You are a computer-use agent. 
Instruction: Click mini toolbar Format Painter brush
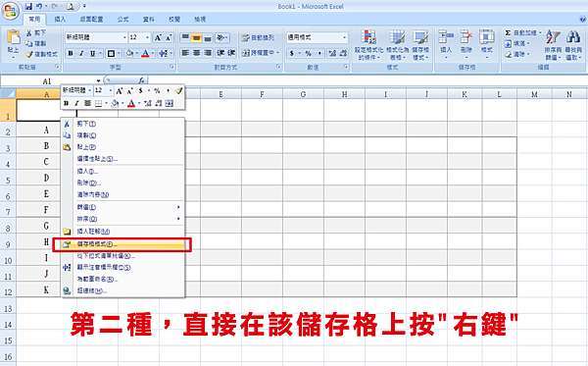pyautogui.click(x=179, y=90)
